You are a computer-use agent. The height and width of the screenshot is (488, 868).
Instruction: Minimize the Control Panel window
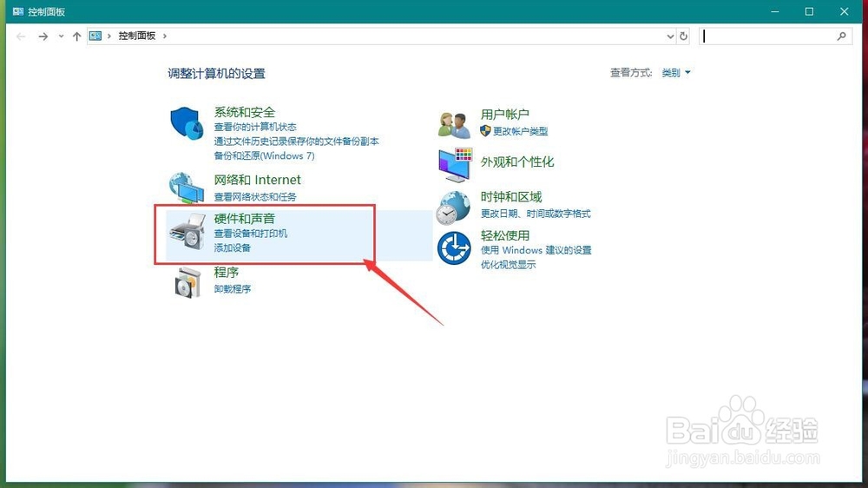[775, 11]
